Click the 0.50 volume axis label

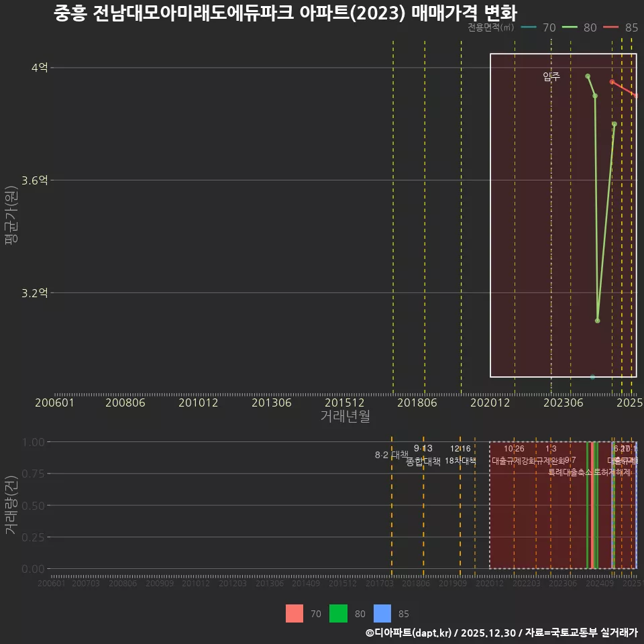tap(33, 506)
